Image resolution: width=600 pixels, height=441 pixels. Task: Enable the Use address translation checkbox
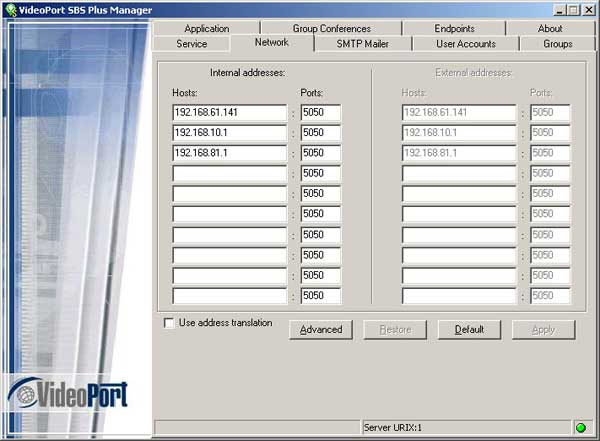pyautogui.click(x=169, y=323)
